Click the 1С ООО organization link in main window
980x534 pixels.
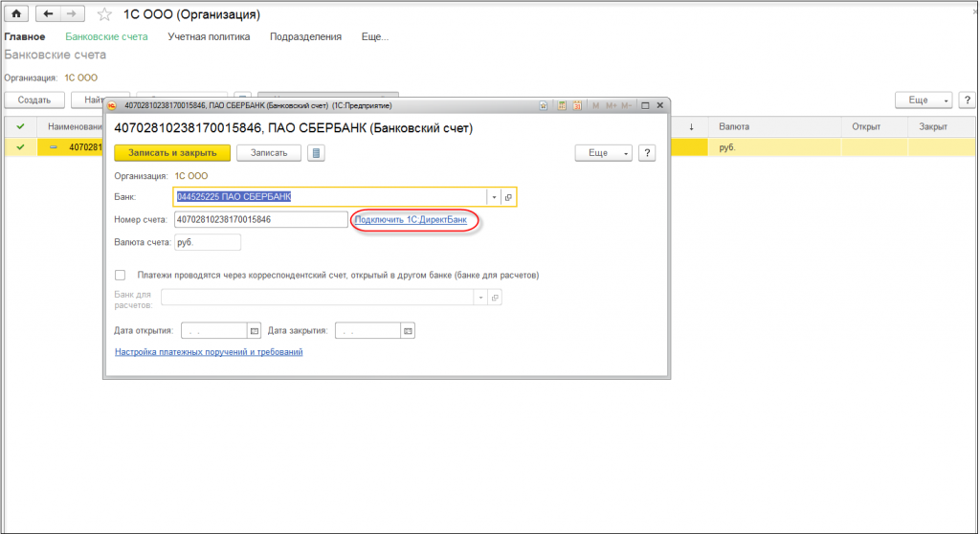(x=81, y=78)
